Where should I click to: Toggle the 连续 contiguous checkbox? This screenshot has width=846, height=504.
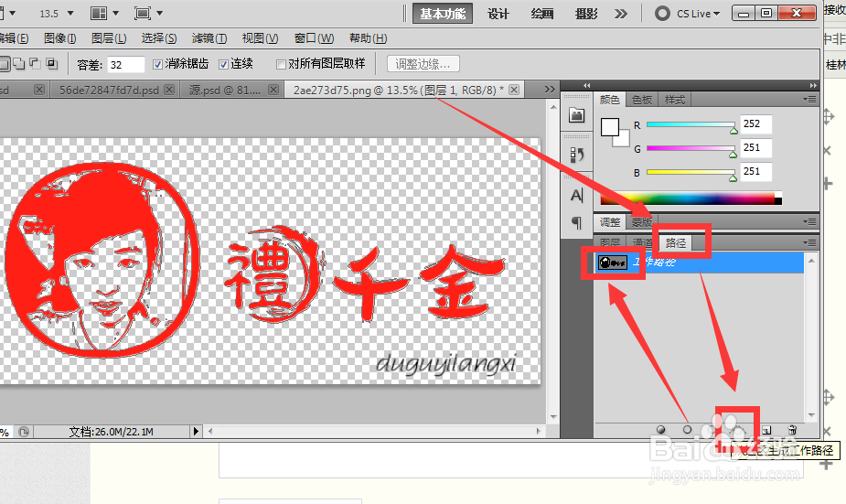pos(223,64)
